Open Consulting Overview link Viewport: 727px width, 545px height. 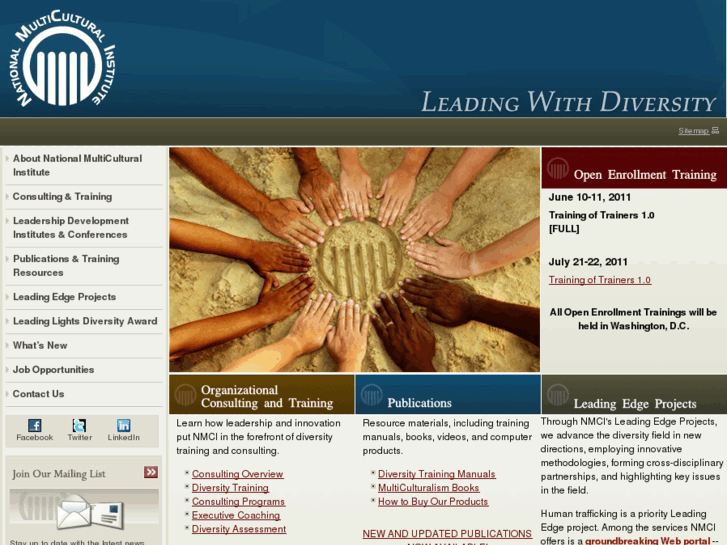(x=237, y=474)
